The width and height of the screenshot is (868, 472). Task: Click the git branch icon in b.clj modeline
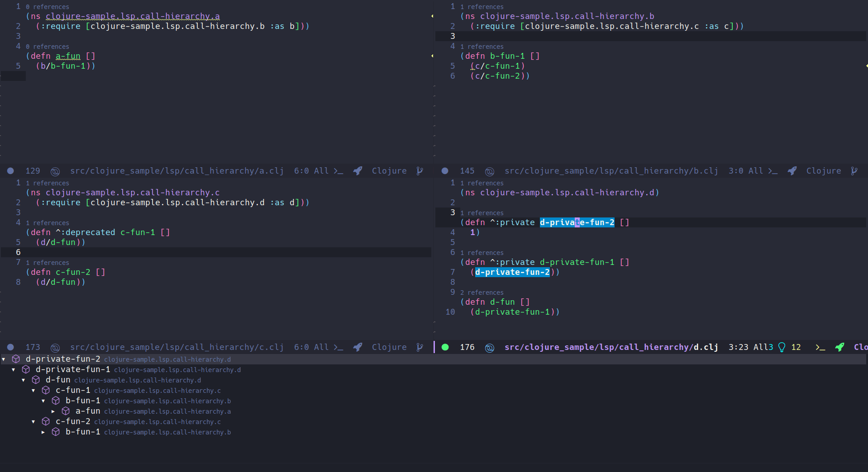(854, 171)
